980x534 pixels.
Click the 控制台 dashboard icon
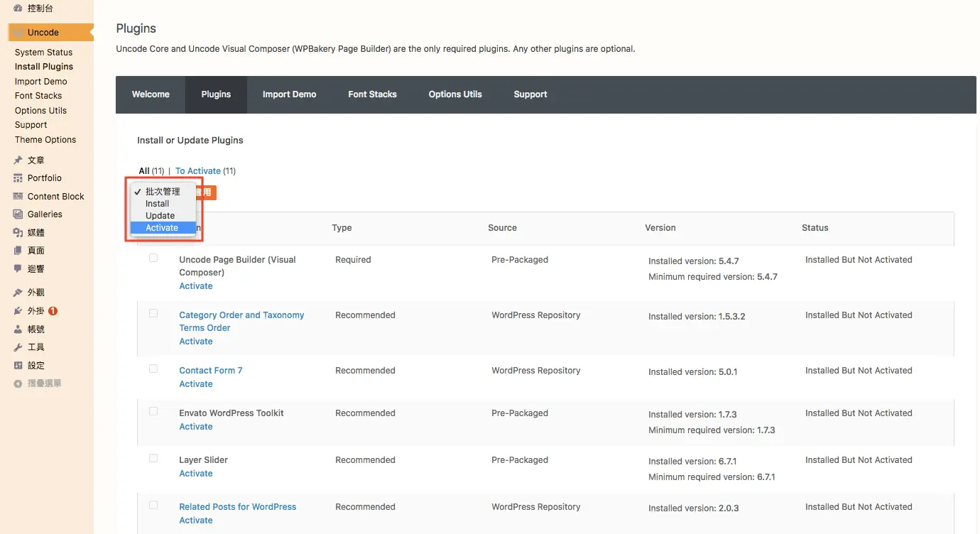click(18, 9)
